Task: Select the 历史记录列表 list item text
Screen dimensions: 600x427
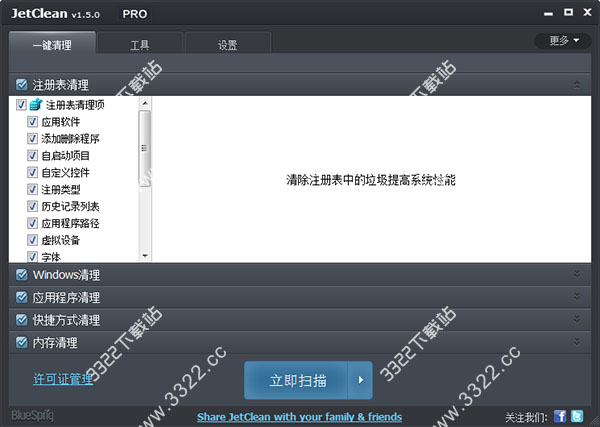Action: [x=70, y=206]
